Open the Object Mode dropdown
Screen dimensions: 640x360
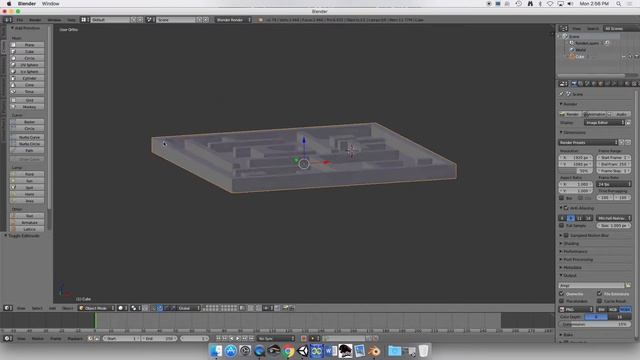coord(96,308)
